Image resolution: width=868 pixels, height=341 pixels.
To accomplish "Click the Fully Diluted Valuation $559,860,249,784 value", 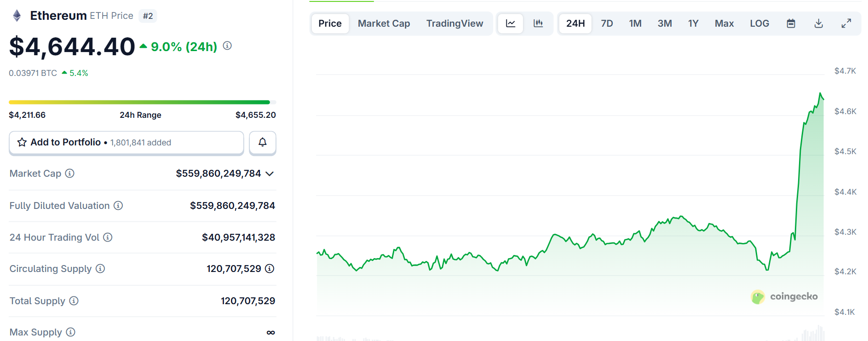I will 232,206.
